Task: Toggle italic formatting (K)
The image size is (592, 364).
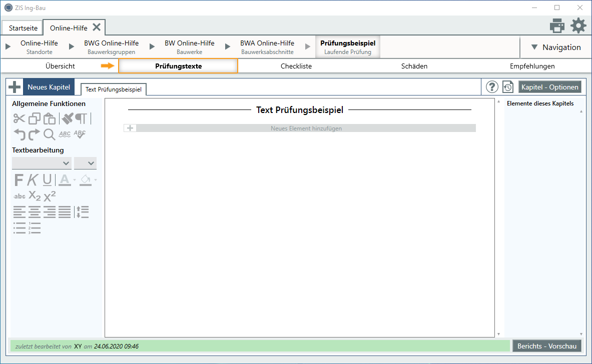Action: pos(33,179)
